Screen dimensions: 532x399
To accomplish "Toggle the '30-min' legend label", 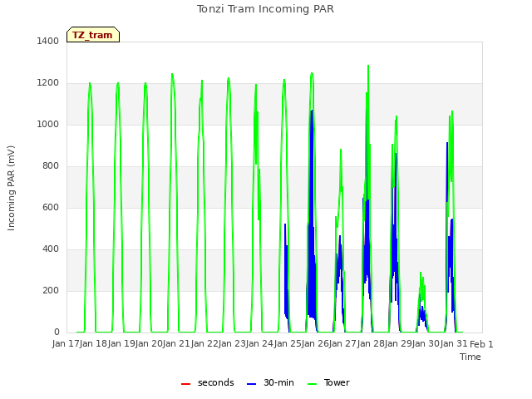I will pos(278,382).
